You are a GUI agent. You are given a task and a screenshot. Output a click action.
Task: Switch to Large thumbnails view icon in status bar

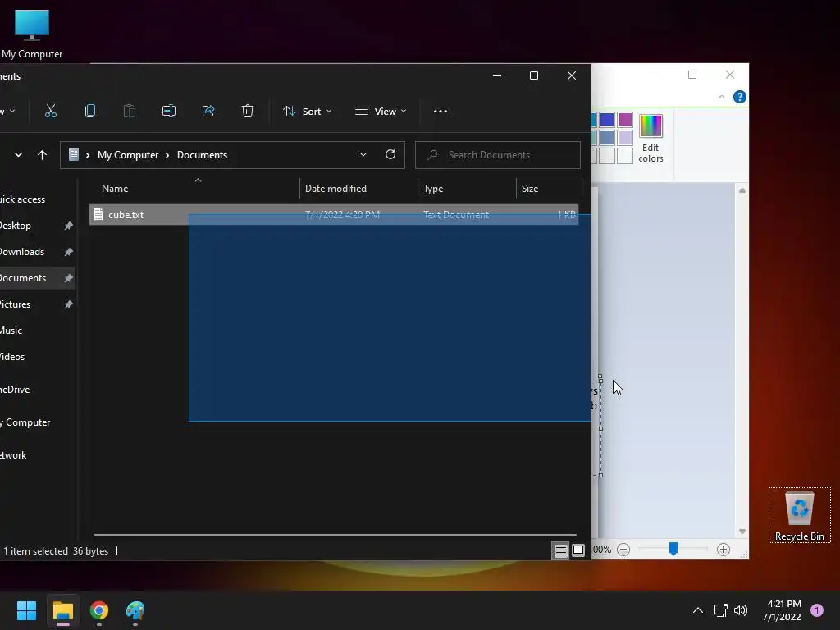(578, 550)
